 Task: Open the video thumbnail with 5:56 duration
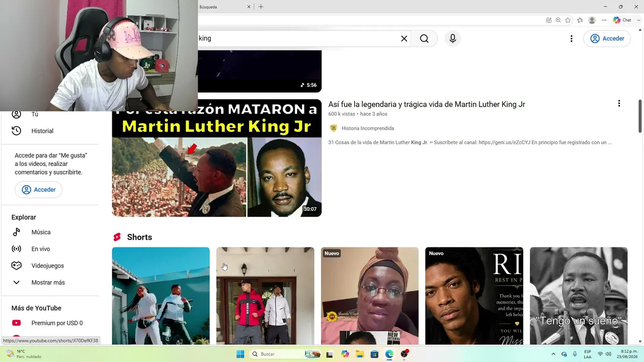(x=260, y=71)
